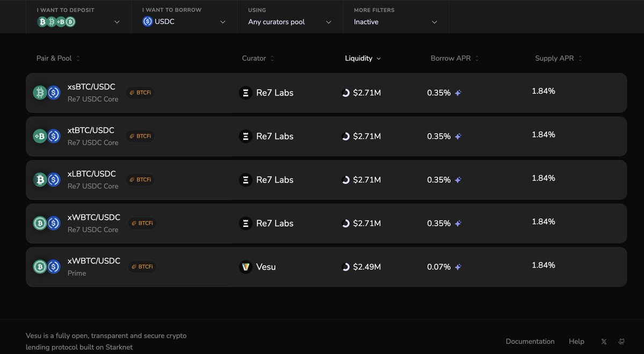Click the Re7 Labs logo in xsBTC/USDC row

[x=245, y=93]
